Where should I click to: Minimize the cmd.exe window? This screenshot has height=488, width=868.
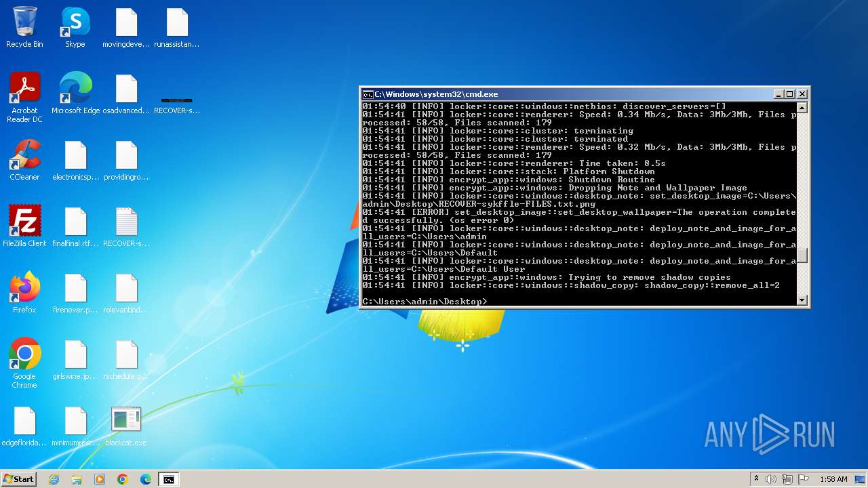(778, 94)
